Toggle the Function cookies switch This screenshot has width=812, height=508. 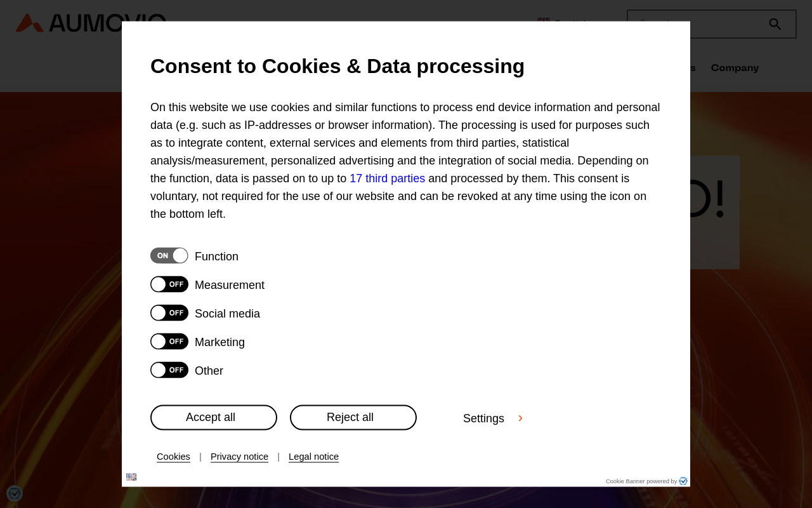[x=169, y=255]
